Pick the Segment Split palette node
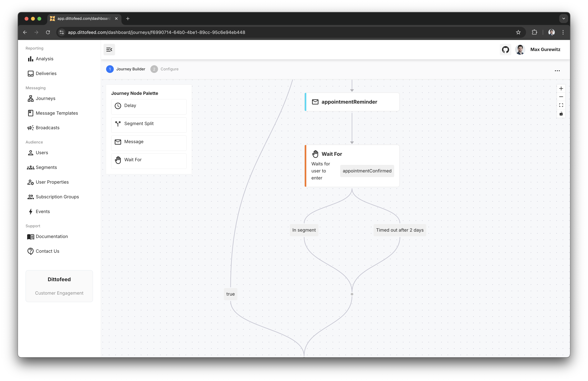 click(x=149, y=124)
